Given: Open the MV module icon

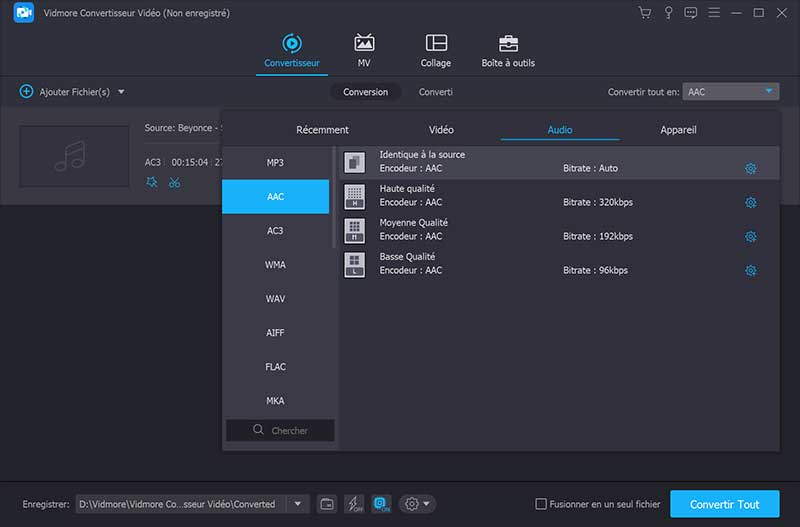Looking at the screenshot, I should tap(364, 44).
